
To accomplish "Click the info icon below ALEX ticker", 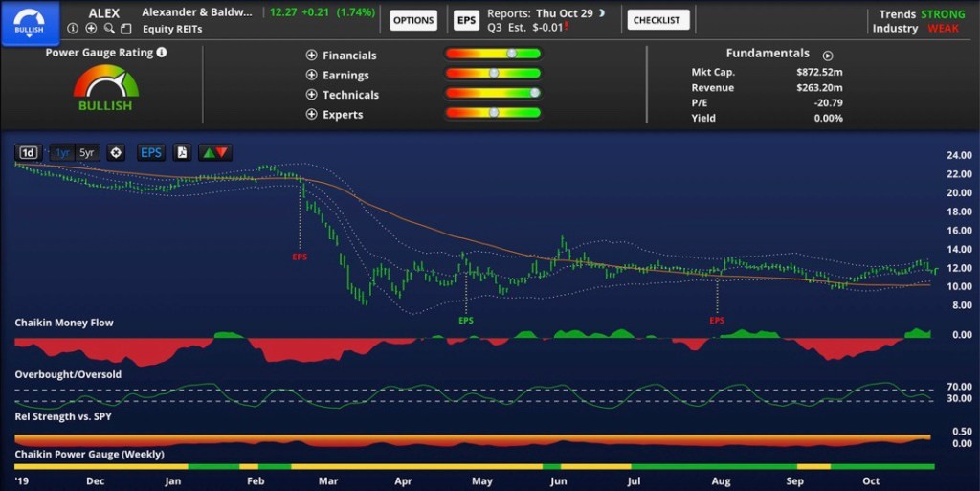I will (74, 29).
